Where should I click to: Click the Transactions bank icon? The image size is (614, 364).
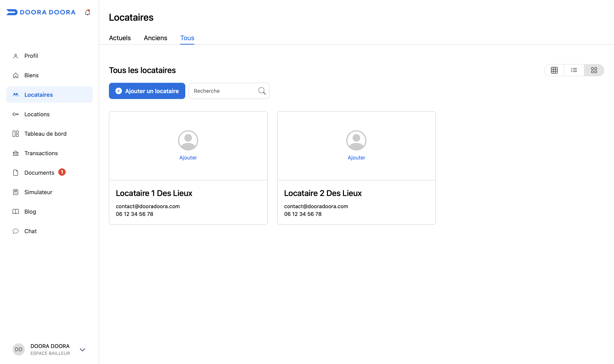click(x=15, y=153)
